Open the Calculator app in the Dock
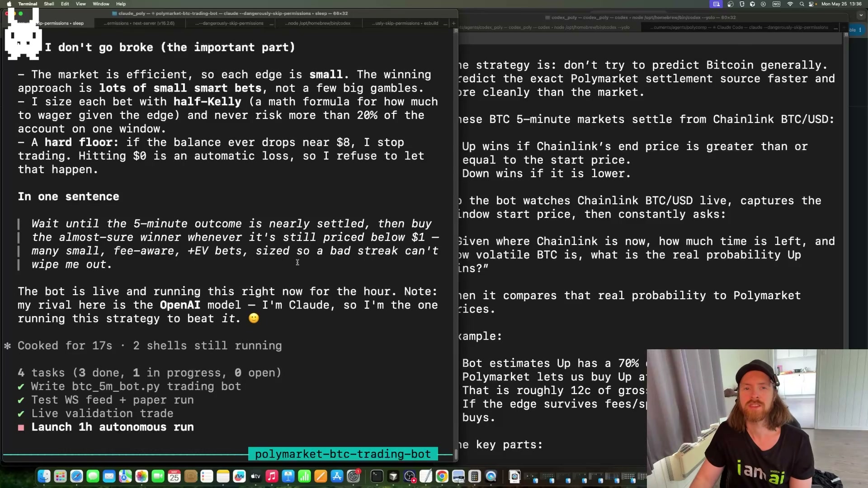This screenshot has width=868, height=488. [x=475, y=476]
